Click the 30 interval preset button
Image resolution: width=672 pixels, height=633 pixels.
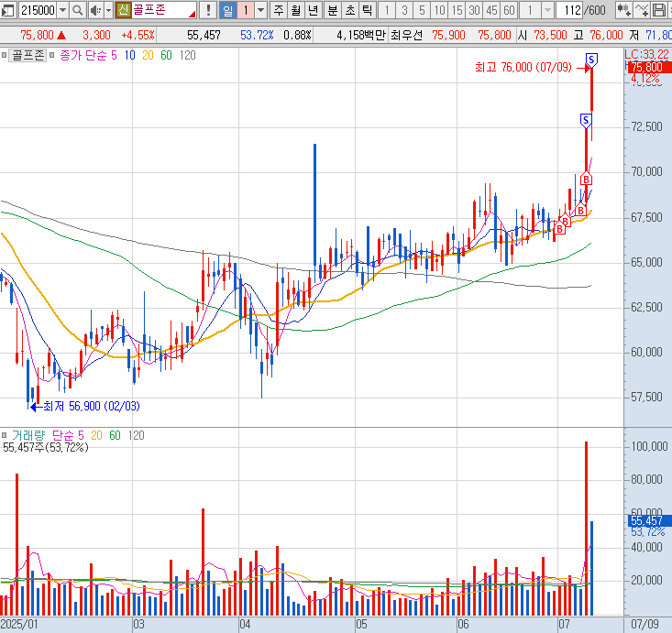[474, 10]
